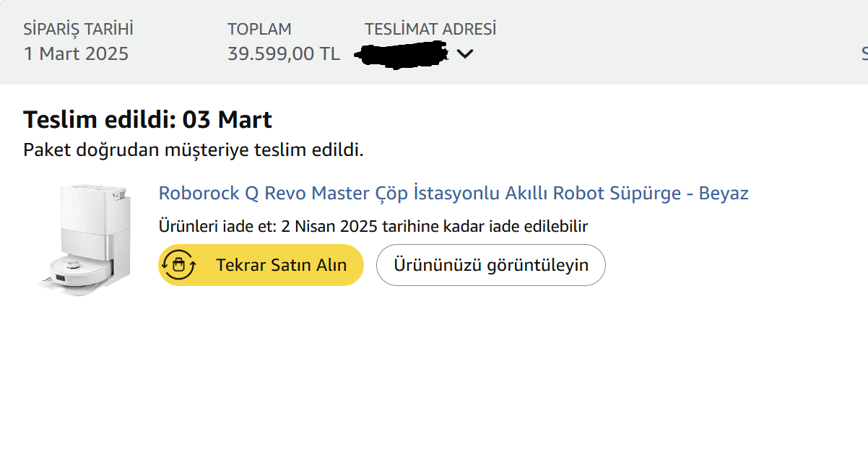Expand the delivery address chevron
This screenshot has height=455, width=868.
465,53
